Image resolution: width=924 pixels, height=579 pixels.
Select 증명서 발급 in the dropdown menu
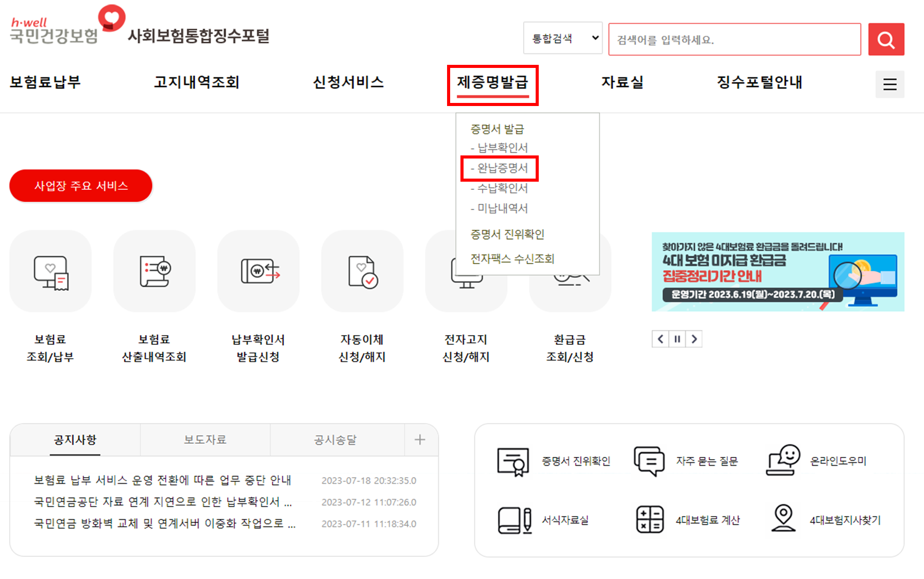coord(497,129)
